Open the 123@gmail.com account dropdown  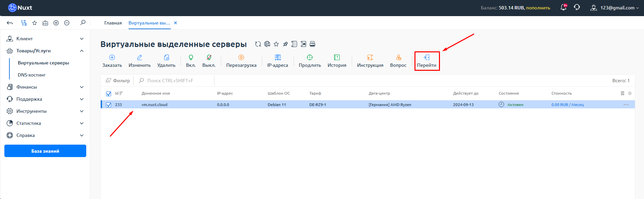coord(614,8)
